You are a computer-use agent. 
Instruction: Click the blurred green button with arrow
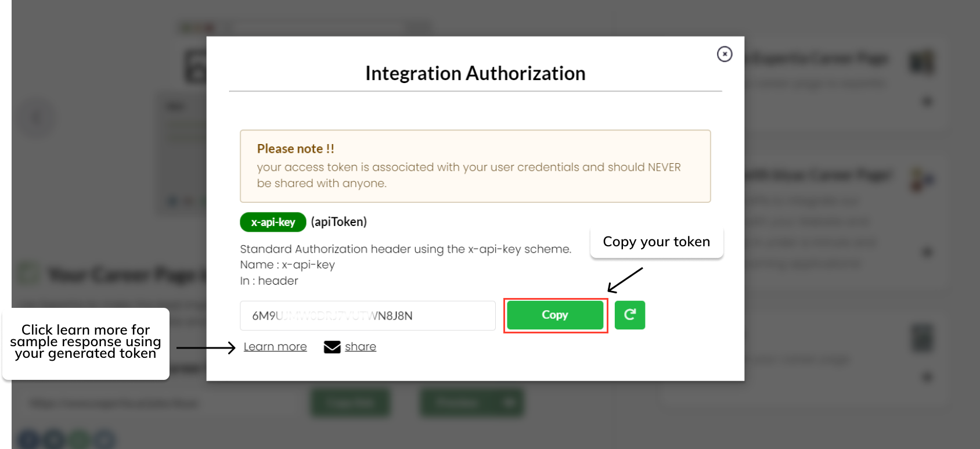472,403
